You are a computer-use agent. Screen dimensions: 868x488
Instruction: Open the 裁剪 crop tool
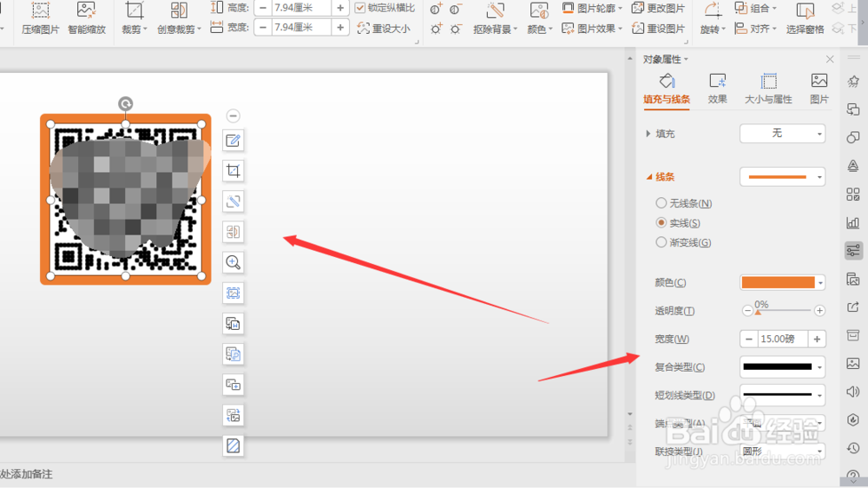click(134, 18)
